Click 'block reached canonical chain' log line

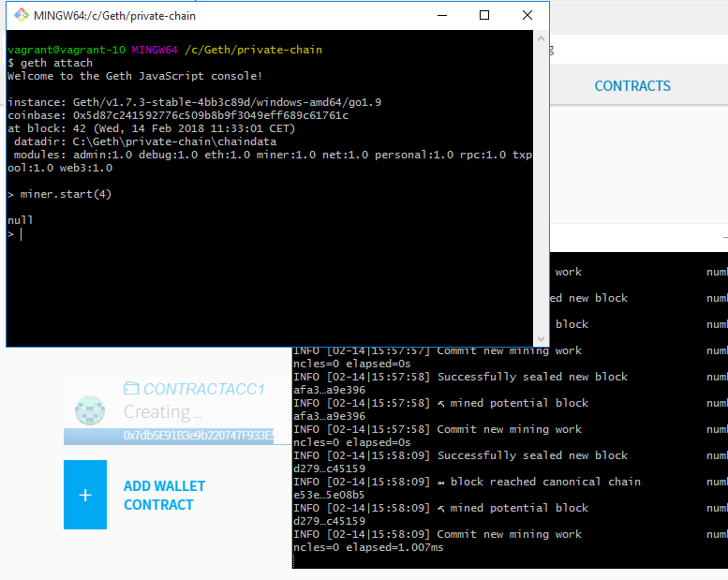click(x=467, y=482)
